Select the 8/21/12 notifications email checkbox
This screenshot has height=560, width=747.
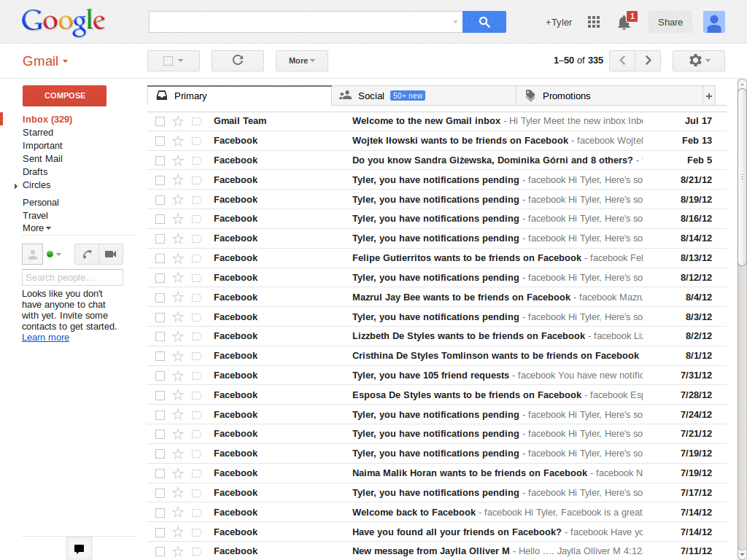160,181
